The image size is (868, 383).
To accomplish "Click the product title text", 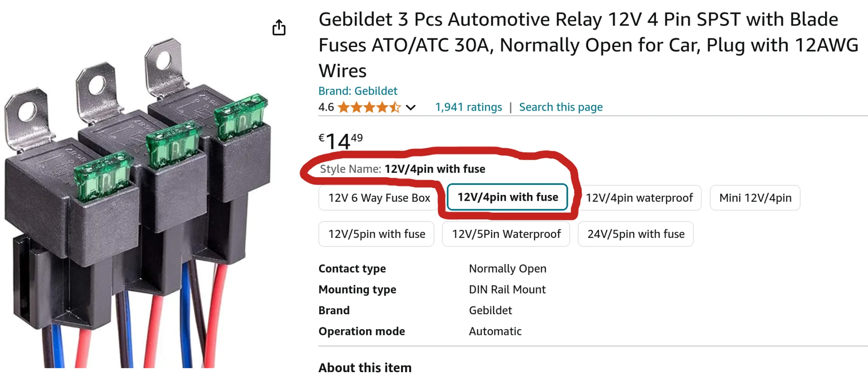I will [588, 45].
